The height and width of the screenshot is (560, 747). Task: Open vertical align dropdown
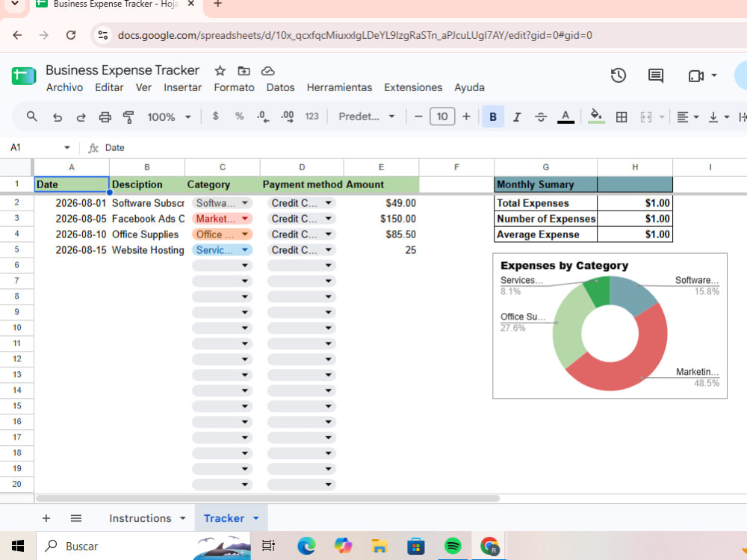click(x=719, y=116)
